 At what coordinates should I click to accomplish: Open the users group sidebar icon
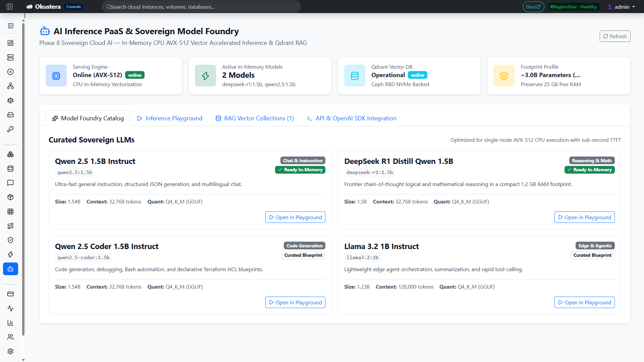[10, 337]
